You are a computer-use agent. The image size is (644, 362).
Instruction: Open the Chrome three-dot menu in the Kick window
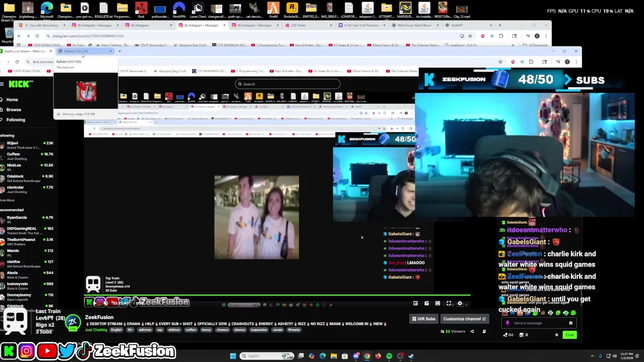[x=576, y=62]
